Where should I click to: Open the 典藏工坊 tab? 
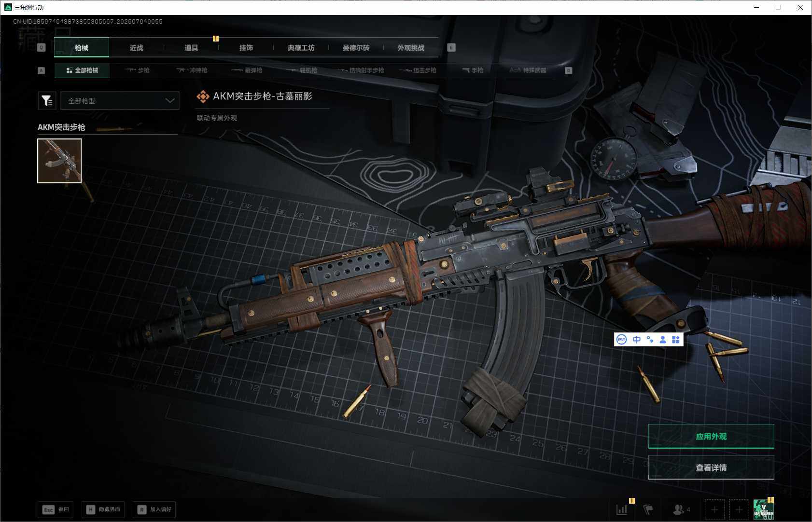[x=301, y=48]
